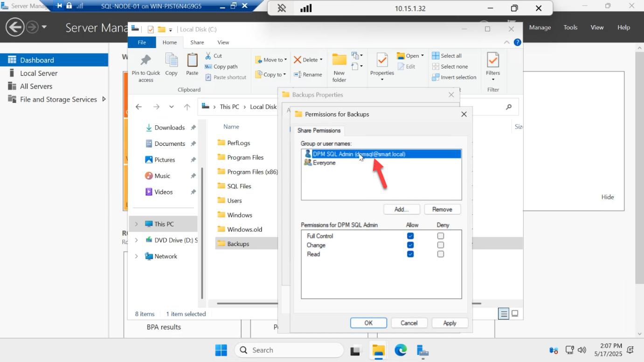Click Select none in ribbon
644x362 pixels.
pos(450,67)
